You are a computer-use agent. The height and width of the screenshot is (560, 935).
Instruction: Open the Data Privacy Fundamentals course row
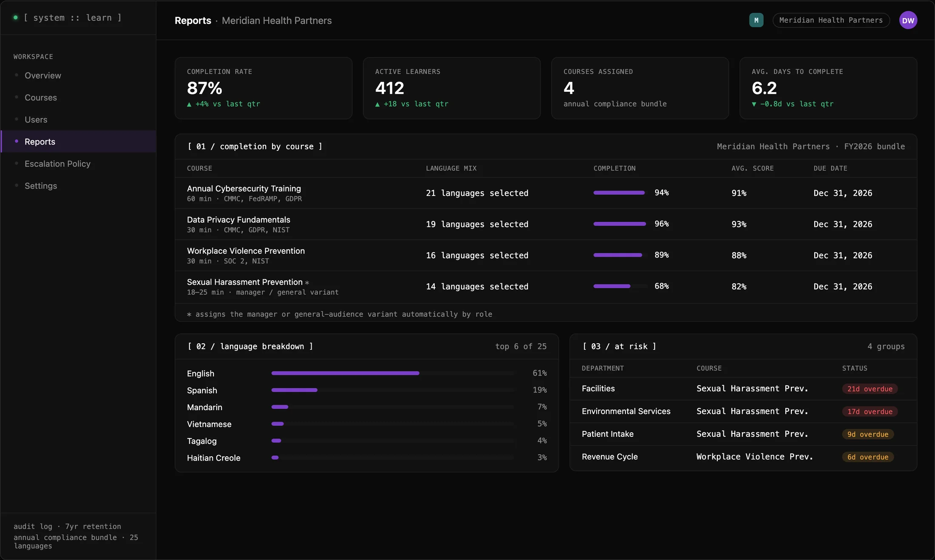(546, 224)
